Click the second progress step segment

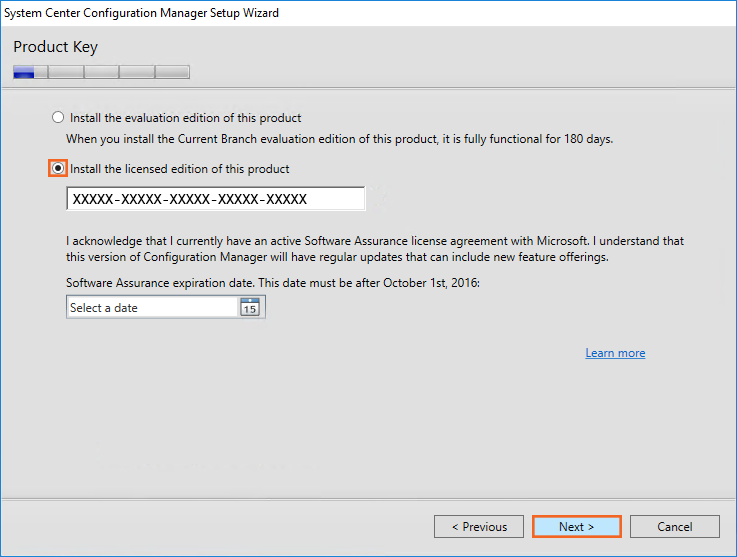(x=66, y=72)
